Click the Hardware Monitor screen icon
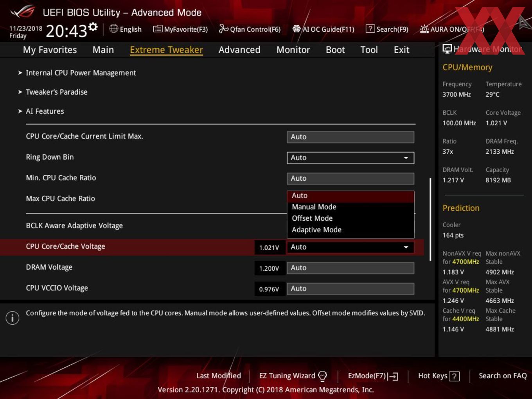Image resolution: width=532 pixels, height=399 pixels. pos(447,49)
